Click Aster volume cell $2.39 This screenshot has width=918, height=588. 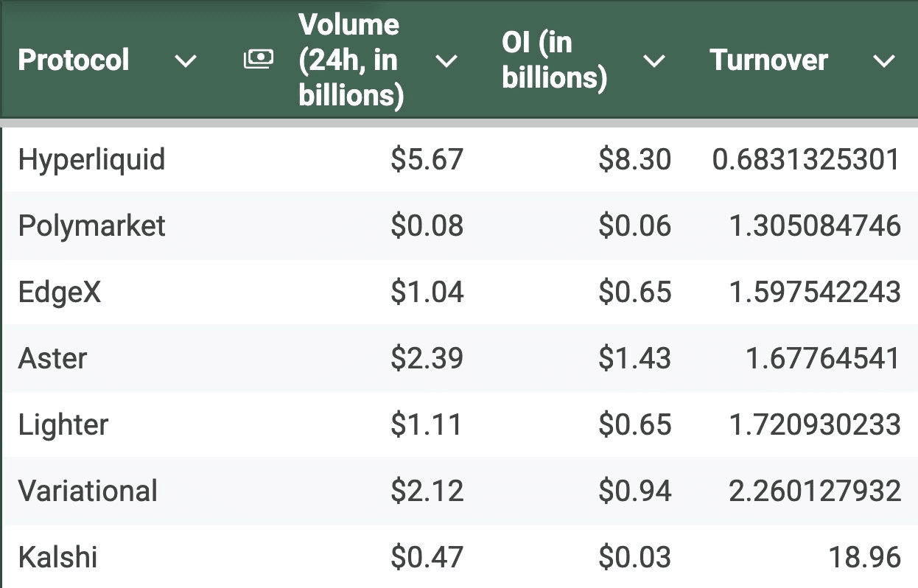pos(427,358)
